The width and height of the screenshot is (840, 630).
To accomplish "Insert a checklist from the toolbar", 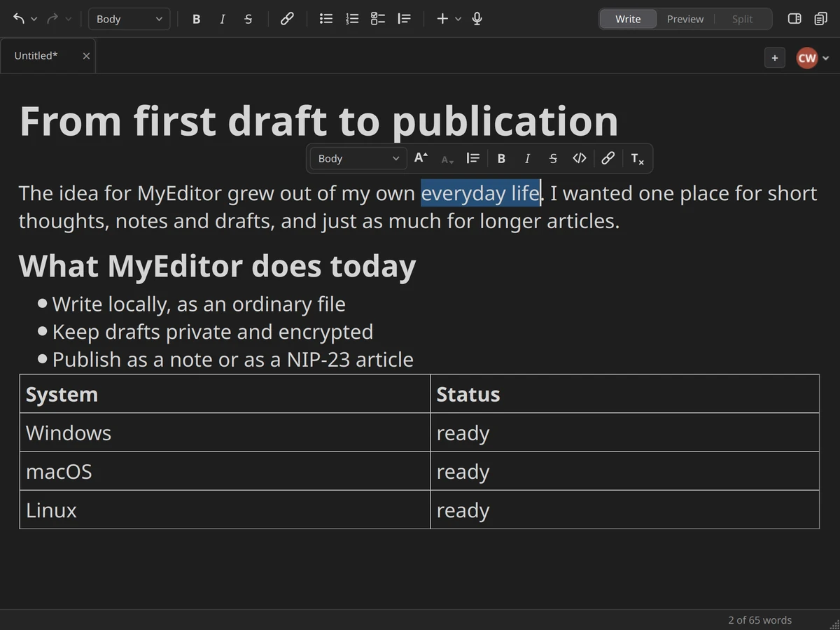I will pos(378,19).
